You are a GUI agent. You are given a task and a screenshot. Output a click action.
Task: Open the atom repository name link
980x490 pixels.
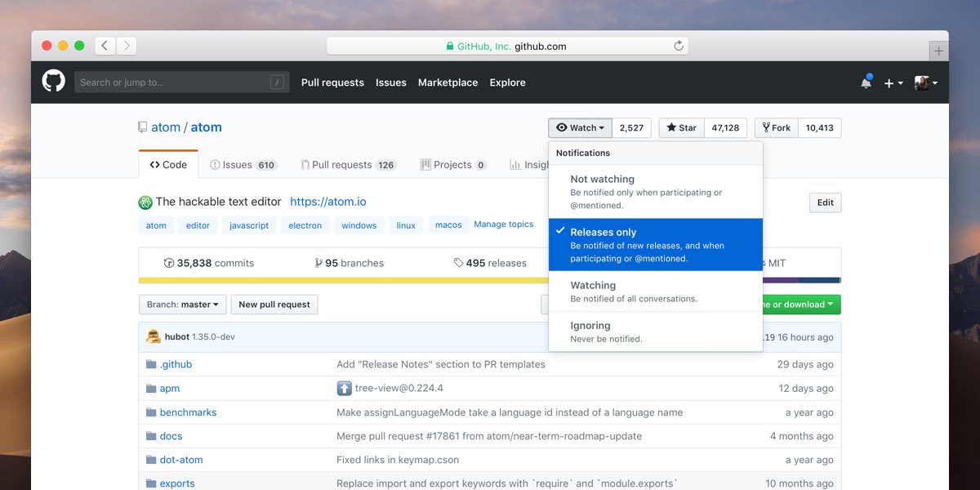click(207, 127)
